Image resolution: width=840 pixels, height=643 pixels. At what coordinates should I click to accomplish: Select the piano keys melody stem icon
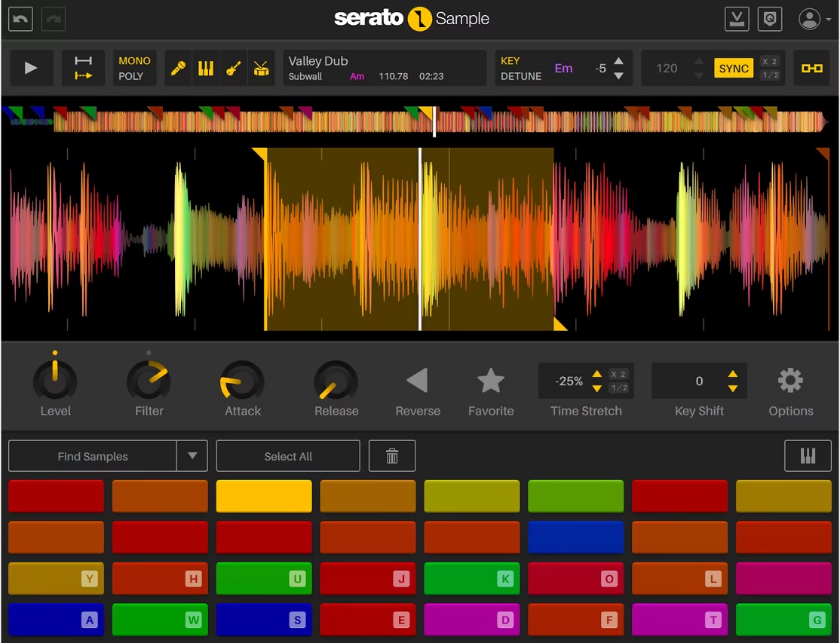[206, 69]
